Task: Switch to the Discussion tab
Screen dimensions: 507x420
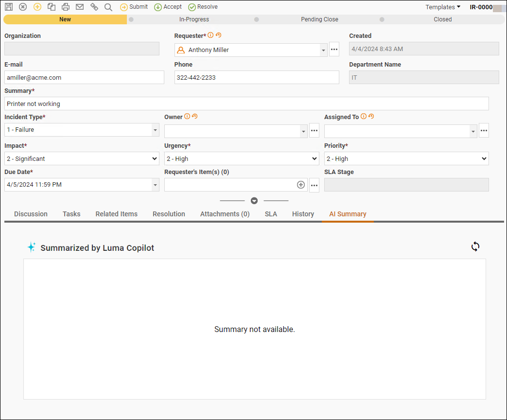Action: point(31,214)
